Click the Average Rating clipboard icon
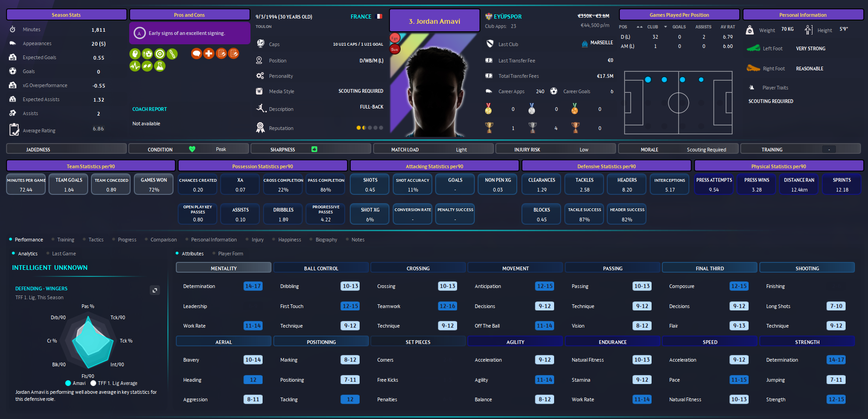The width and height of the screenshot is (868, 419). tap(14, 130)
